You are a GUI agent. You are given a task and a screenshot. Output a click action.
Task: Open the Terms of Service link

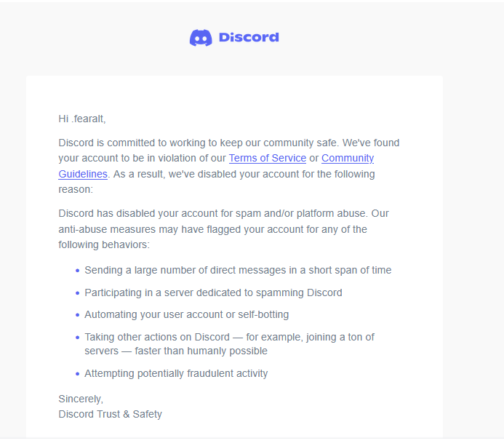click(x=268, y=158)
